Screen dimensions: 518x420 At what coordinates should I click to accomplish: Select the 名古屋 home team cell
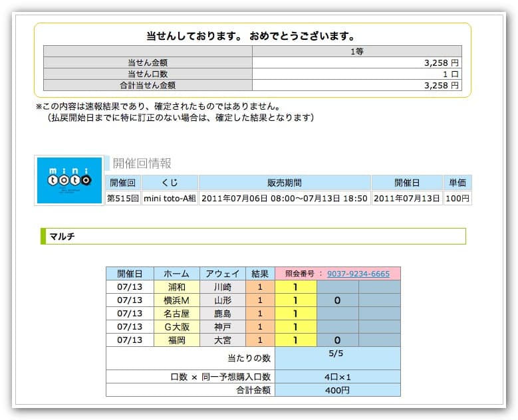[176, 314]
